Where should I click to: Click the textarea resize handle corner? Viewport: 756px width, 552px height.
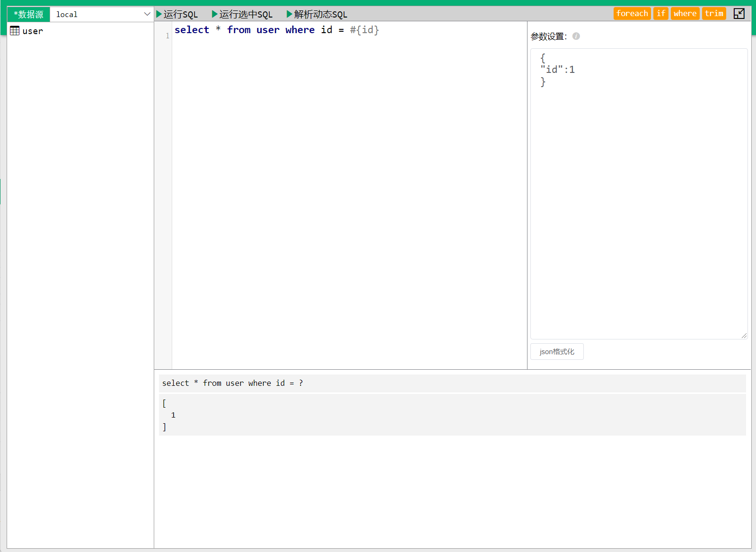(x=744, y=336)
